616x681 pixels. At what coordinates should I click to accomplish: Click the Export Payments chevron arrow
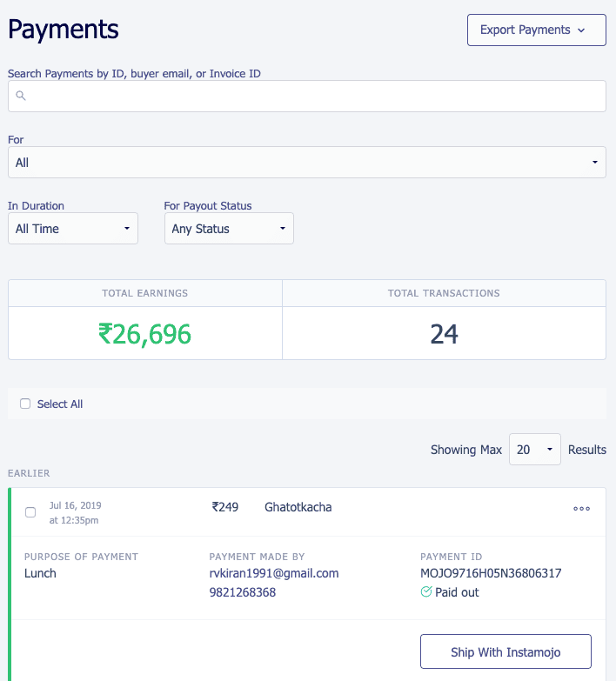(581, 30)
